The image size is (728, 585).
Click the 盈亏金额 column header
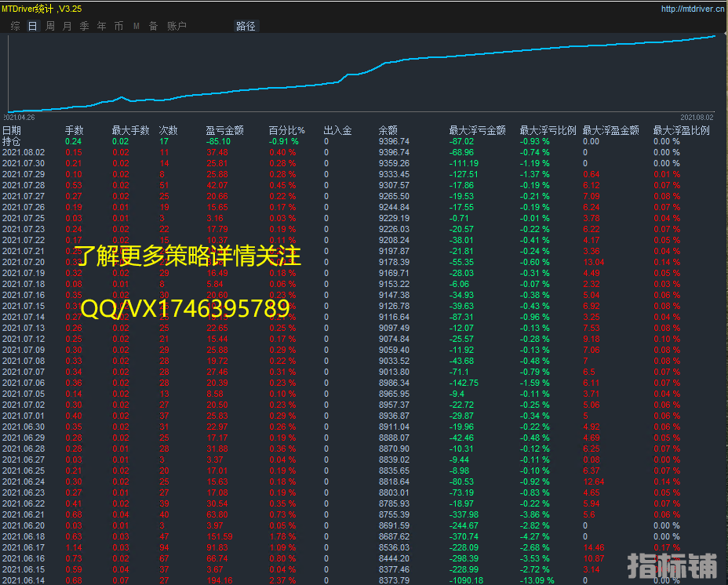click(x=224, y=130)
